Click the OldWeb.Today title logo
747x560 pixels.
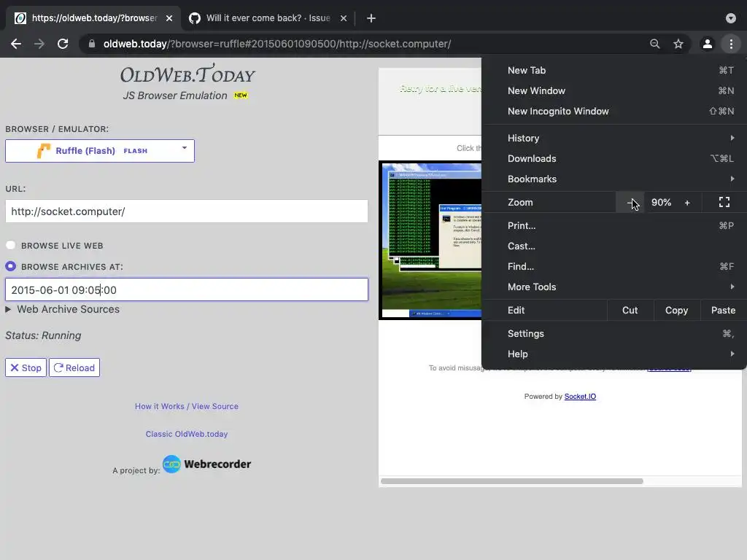point(187,74)
